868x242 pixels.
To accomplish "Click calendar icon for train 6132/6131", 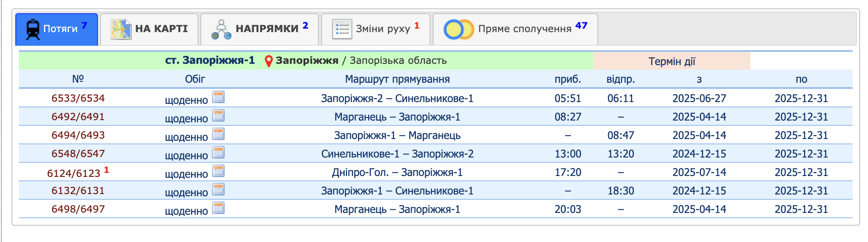I will tap(218, 190).
